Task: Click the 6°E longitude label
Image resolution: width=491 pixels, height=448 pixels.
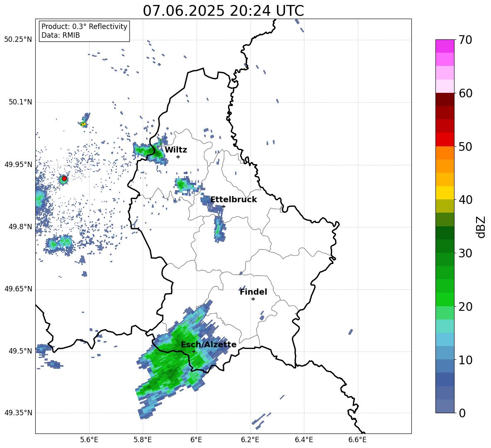Action: pyautogui.click(x=196, y=440)
